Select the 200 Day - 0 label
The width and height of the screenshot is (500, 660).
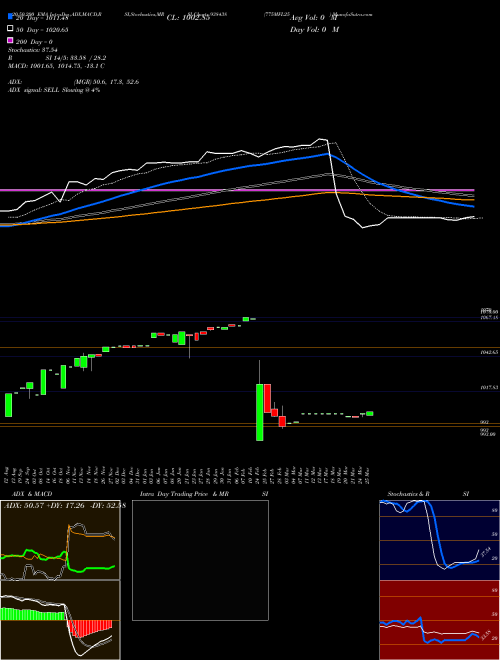tap(34, 42)
